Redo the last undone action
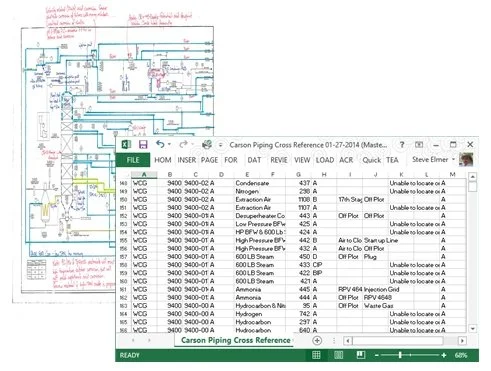Viewport: 491px width, 371px height. tap(183, 145)
